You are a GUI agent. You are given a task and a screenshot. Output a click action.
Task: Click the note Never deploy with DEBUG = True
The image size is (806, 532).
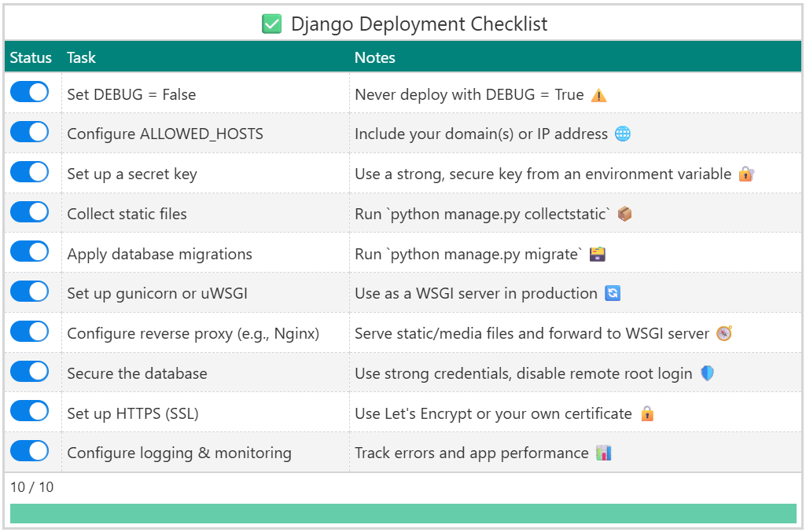(469, 94)
